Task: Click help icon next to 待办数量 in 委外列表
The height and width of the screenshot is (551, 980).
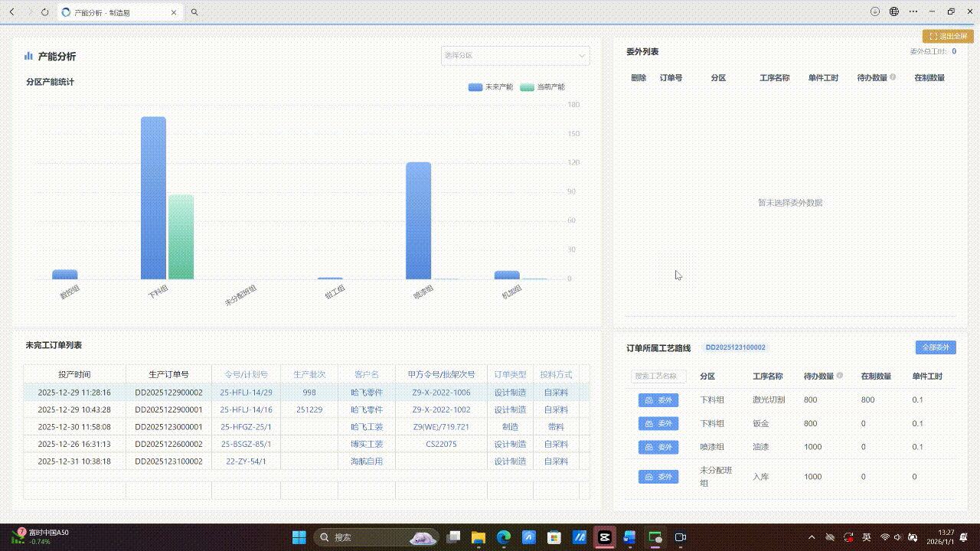Action: pos(893,77)
